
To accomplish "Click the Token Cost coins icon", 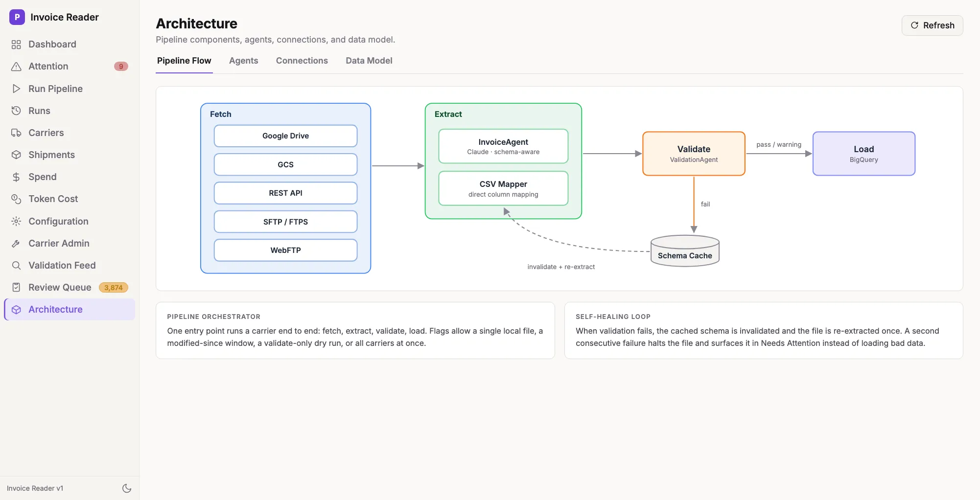I will [16, 199].
